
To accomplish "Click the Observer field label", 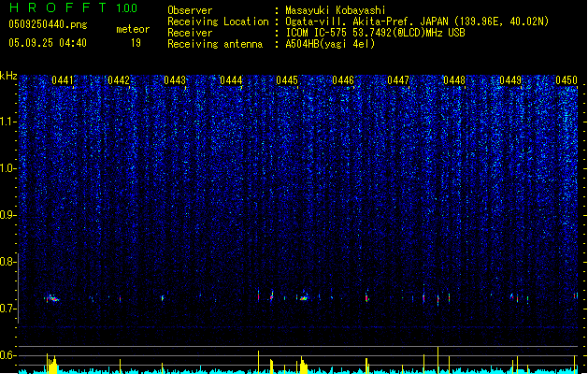I will (x=190, y=10).
